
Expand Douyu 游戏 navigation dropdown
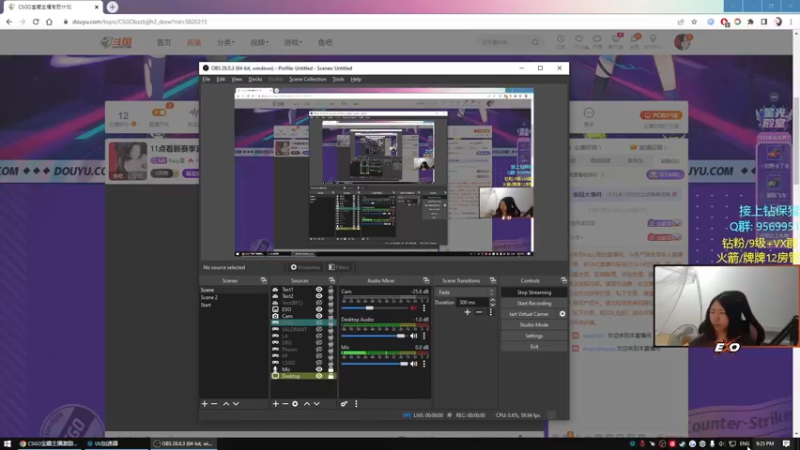pos(293,42)
